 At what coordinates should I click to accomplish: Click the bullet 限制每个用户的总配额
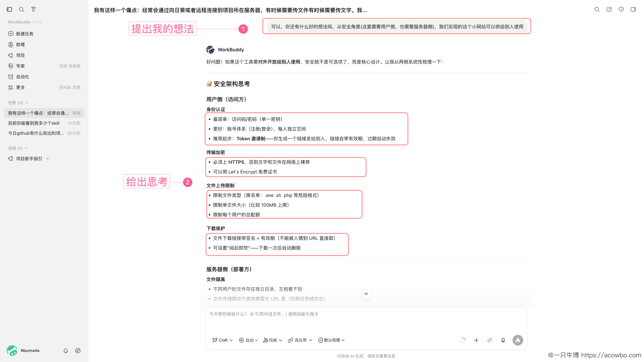pyautogui.click(x=236, y=215)
